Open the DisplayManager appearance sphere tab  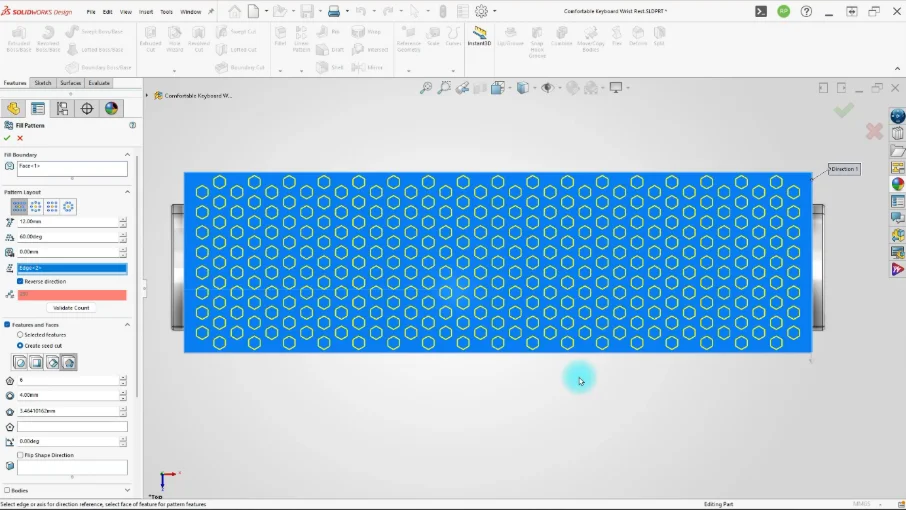pyautogui.click(x=112, y=109)
